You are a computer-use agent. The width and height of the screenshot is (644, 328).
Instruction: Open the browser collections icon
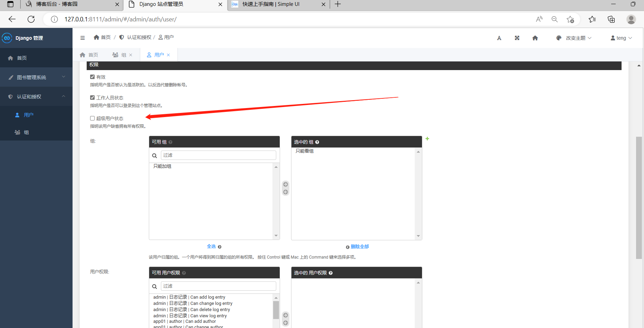[611, 19]
